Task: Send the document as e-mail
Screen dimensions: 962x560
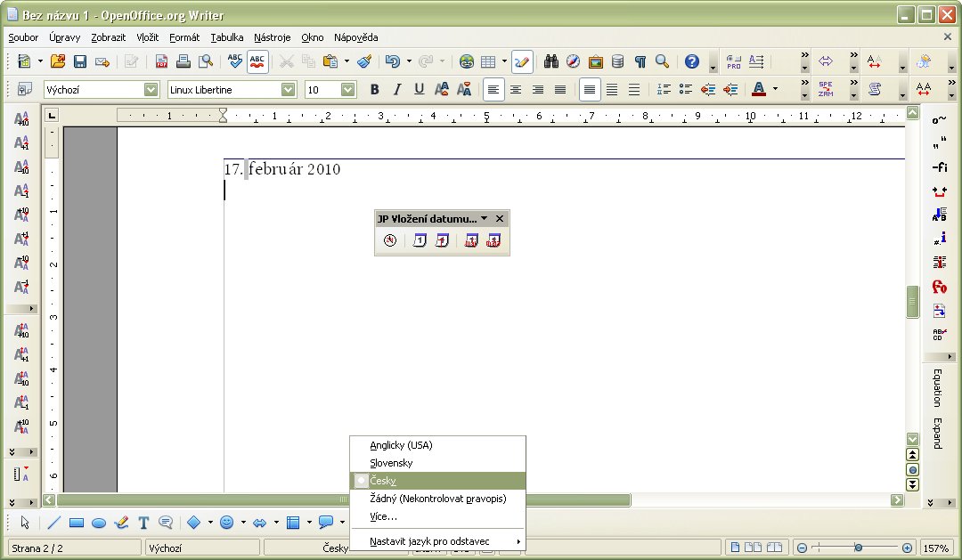Action: coord(102,61)
